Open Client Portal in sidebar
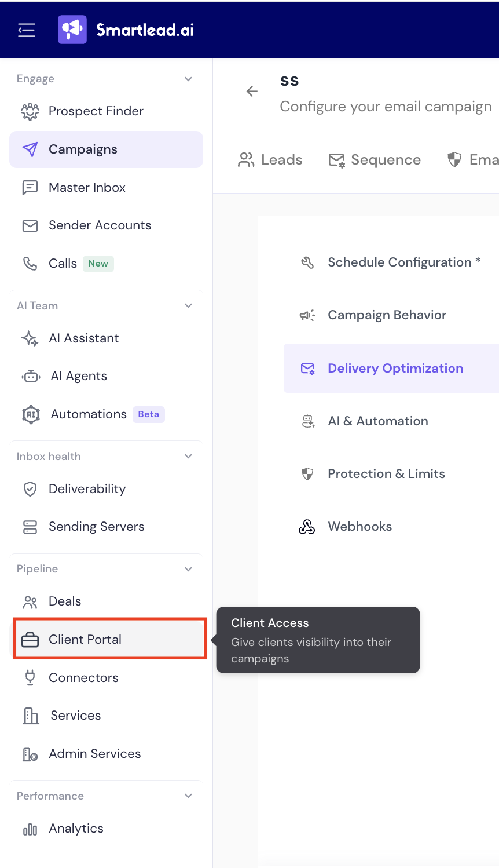499x868 pixels. [110, 639]
